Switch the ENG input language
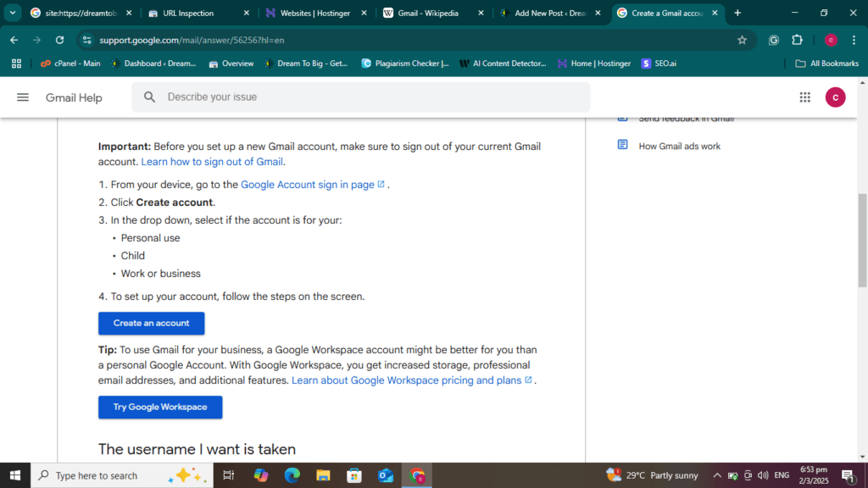The image size is (868, 488). click(x=782, y=475)
